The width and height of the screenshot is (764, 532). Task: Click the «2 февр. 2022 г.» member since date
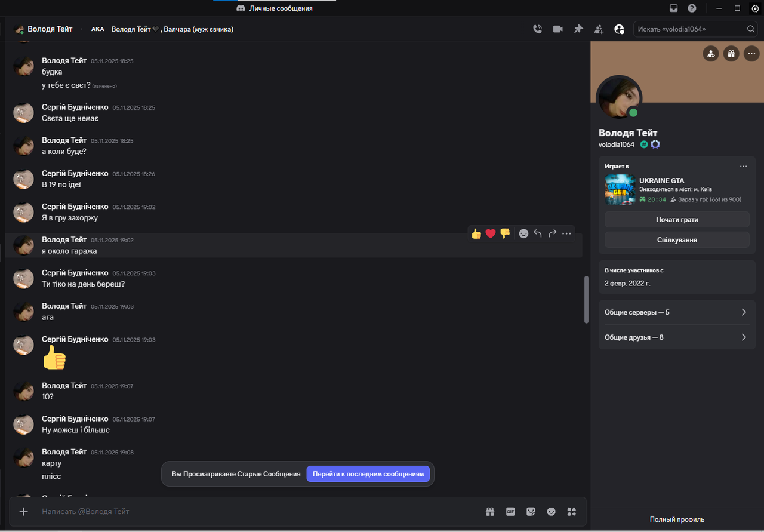click(x=627, y=283)
